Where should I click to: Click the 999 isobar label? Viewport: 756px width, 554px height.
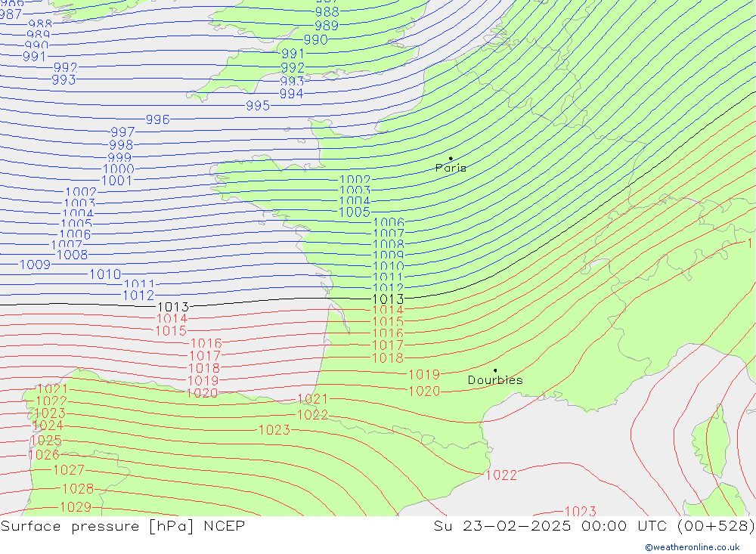[119, 157]
